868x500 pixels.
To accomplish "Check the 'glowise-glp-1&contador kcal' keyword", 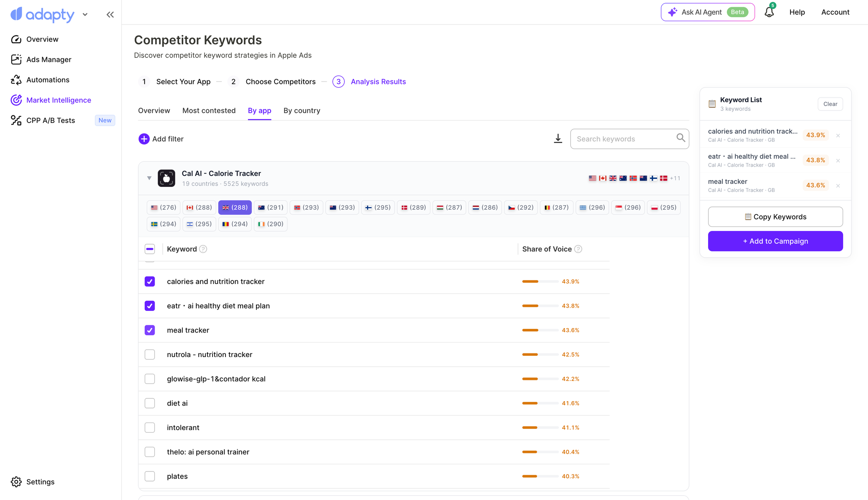I will 150,379.
